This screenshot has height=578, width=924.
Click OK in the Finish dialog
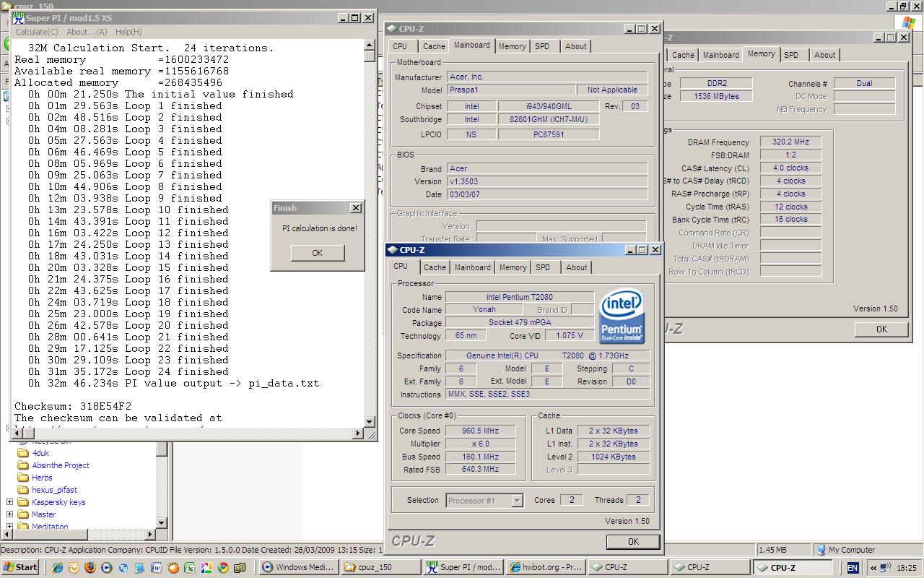tap(317, 253)
